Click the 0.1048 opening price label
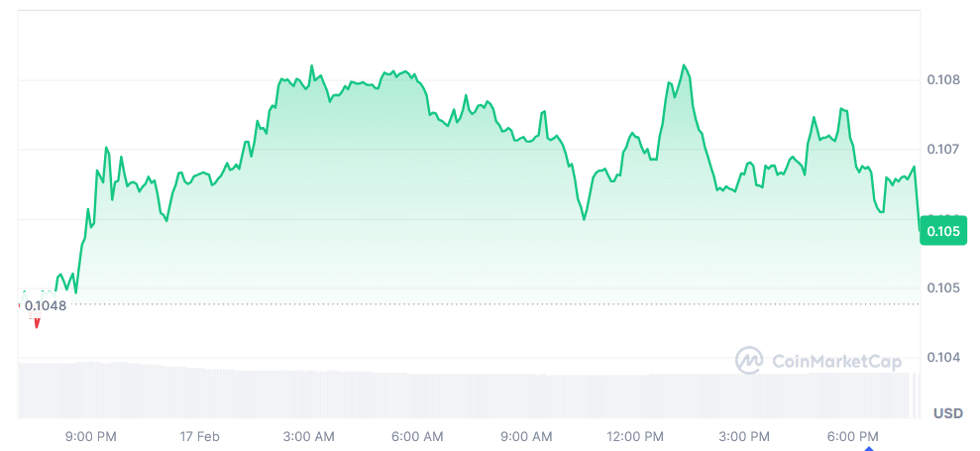 (x=45, y=305)
